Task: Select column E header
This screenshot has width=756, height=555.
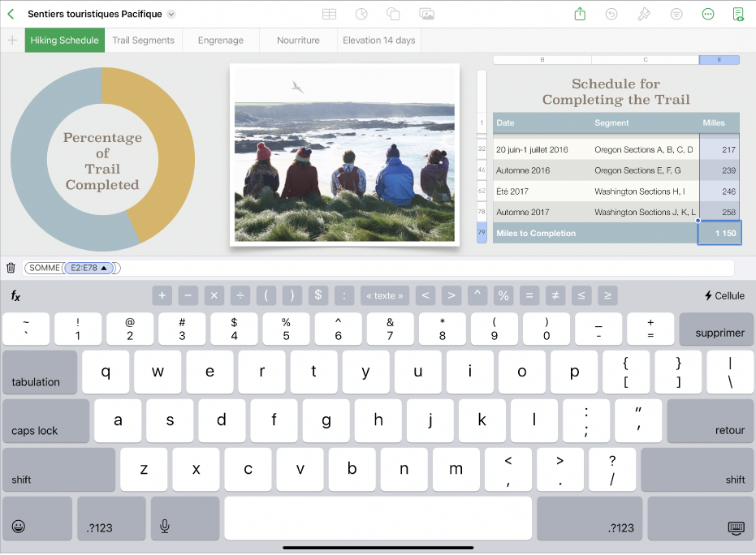Action: [x=719, y=60]
